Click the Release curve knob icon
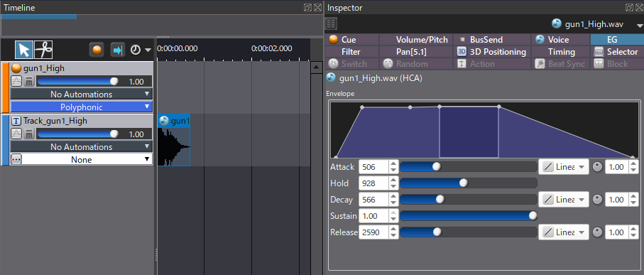The height and width of the screenshot is (275, 644). click(x=598, y=232)
